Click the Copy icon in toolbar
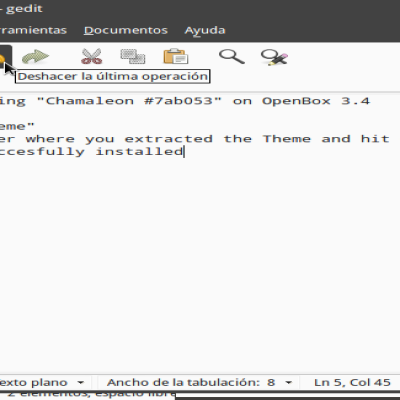The height and width of the screenshot is (400, 400). [133, 56]
